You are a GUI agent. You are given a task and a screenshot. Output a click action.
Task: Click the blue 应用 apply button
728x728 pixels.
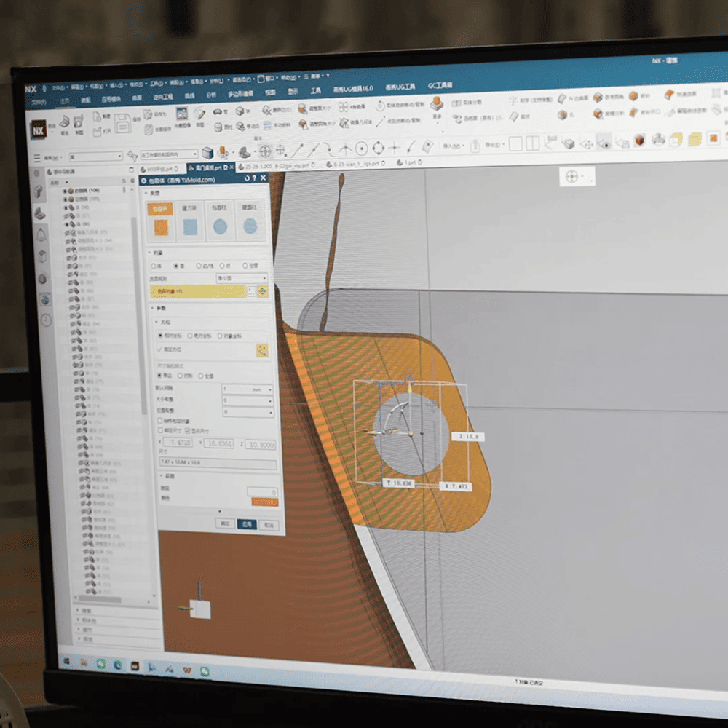[x=247, y=524]
